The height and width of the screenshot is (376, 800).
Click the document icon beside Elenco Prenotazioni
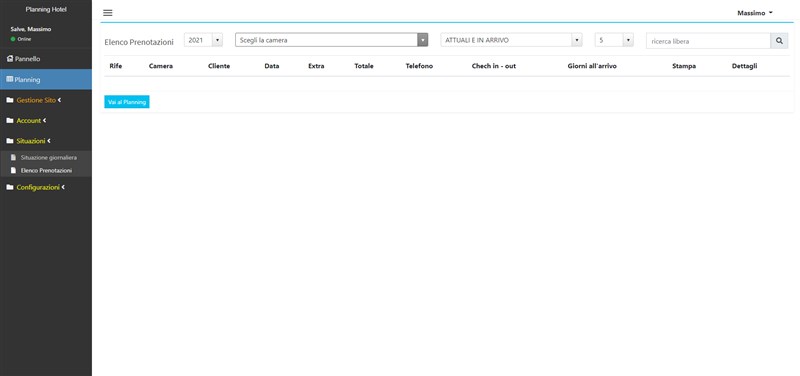click(x=14, y=170)
